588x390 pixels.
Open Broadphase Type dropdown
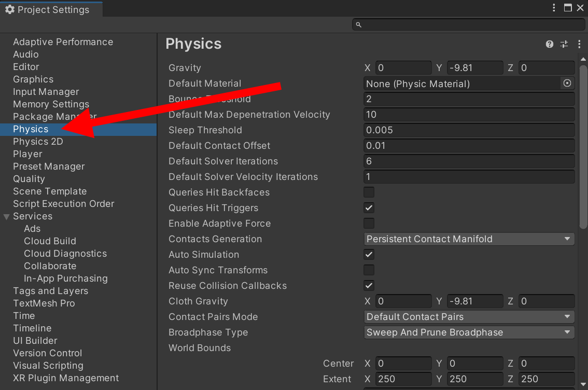point(469,332)
